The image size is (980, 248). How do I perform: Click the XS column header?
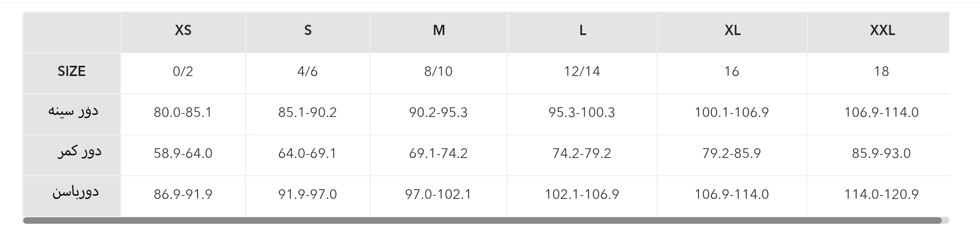[183, 31]
